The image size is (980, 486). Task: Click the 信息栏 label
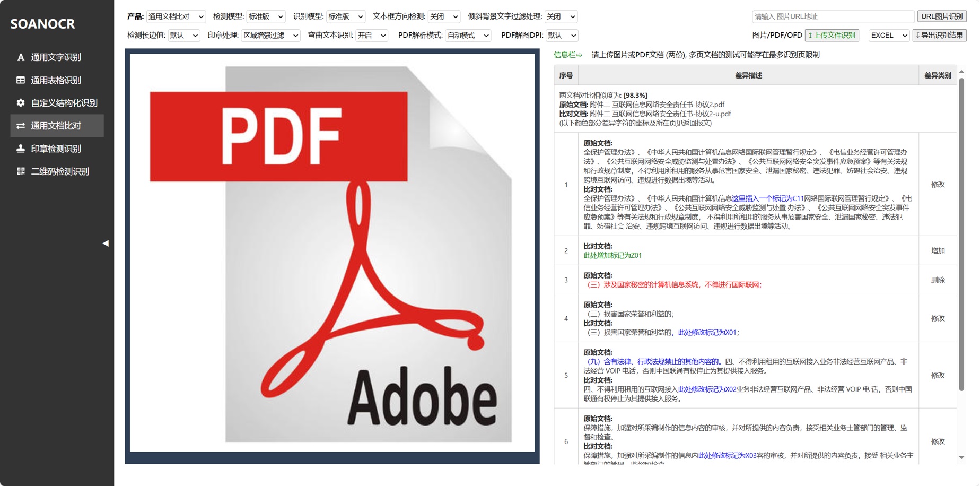pyautogui.click(x=567, y=55)
